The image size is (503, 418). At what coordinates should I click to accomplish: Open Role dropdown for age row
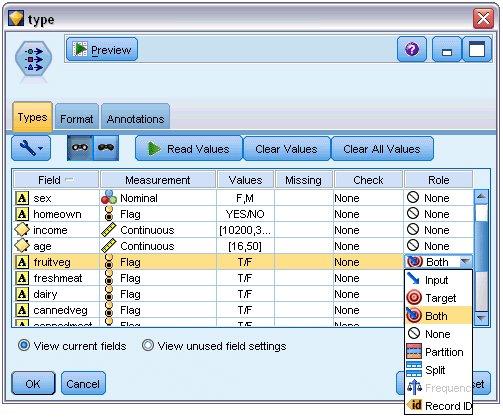(438, 246)
